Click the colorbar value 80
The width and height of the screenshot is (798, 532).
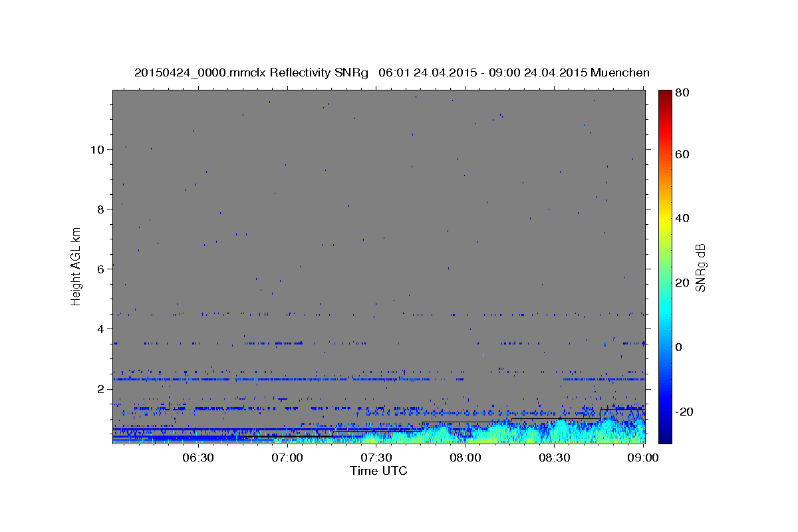coord(684,92)
